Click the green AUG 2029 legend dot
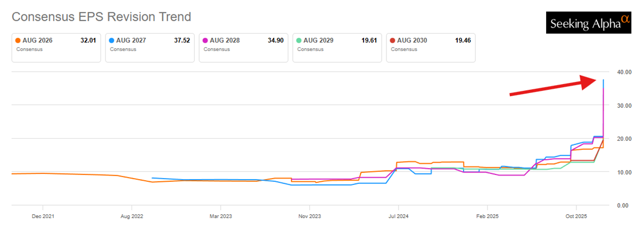Image resolution: width=644 pixels, height=228 pixels. point(299,40)
